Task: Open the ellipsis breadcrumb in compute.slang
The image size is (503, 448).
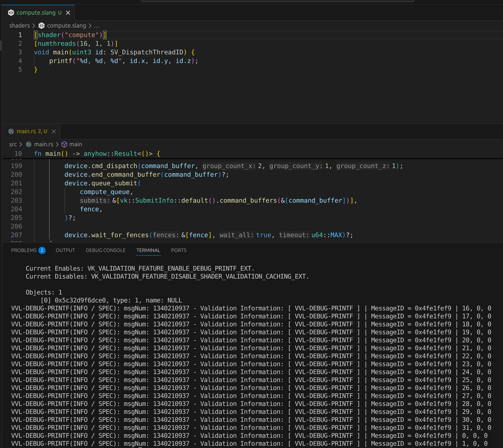Action: pyautogui.click(x=96, y=26)
